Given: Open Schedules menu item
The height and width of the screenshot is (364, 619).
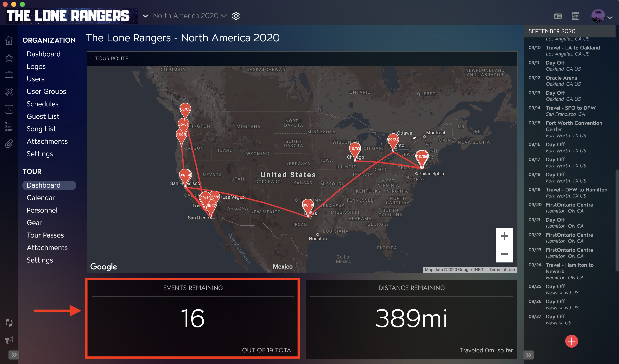Looking at the screenshot, I should pos(42,104).
